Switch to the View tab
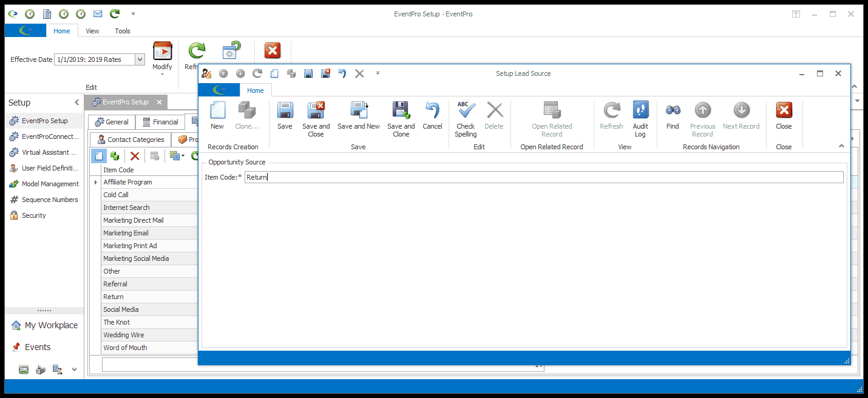This screenshot has width=868, height=398. click(x=92, y=31)
